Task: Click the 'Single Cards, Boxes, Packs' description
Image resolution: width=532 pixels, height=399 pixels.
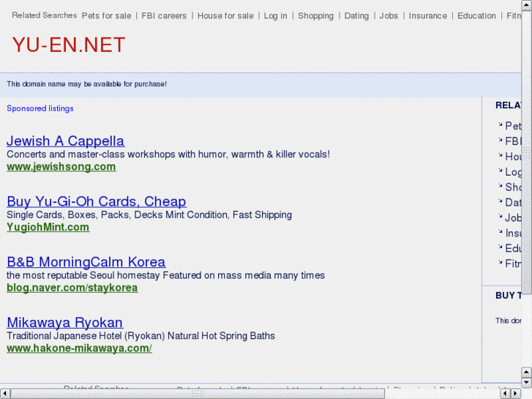Action: (149, 215)
